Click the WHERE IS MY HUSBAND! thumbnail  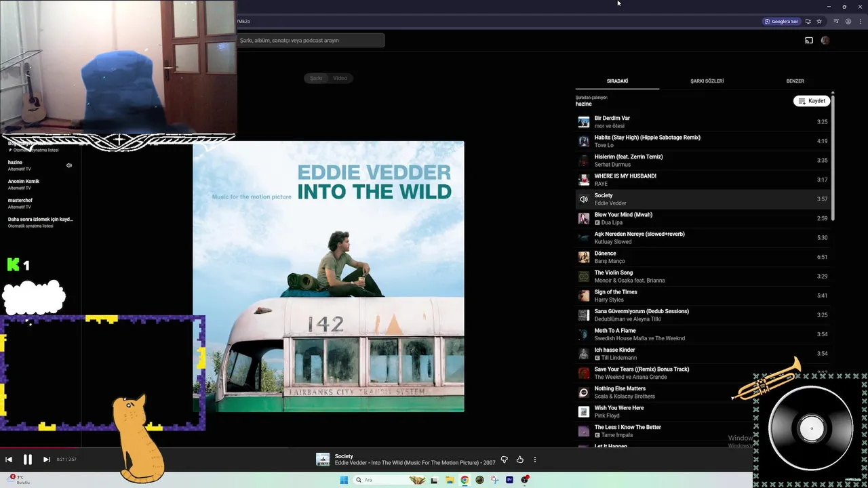point(583,180)
